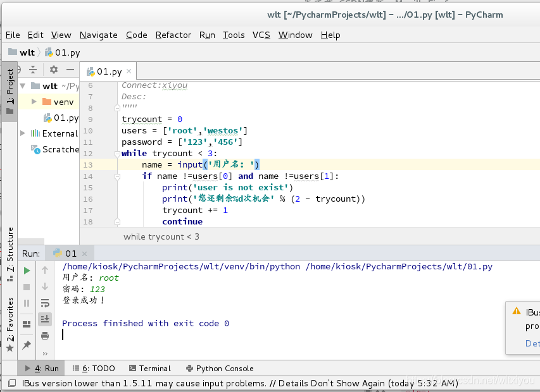Screen dimensions: 540x392
Task: Open the Terminal tool window
Action: pyautogui.click(x=150, y=368)
